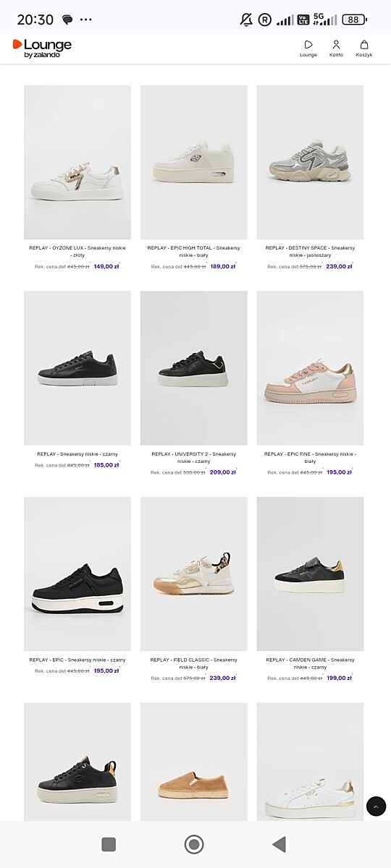Open REPLAY OYZONE LUX sneaker photo
391x868 pixels.
77,162
